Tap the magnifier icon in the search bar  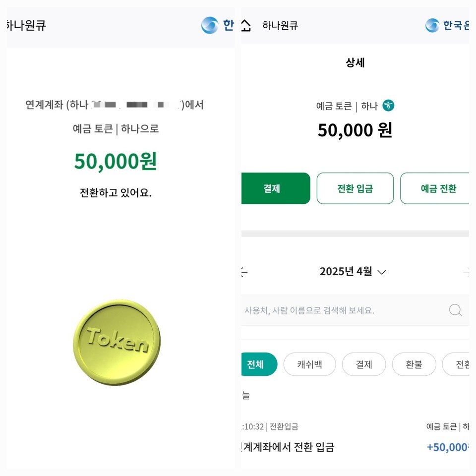(455, 310)
